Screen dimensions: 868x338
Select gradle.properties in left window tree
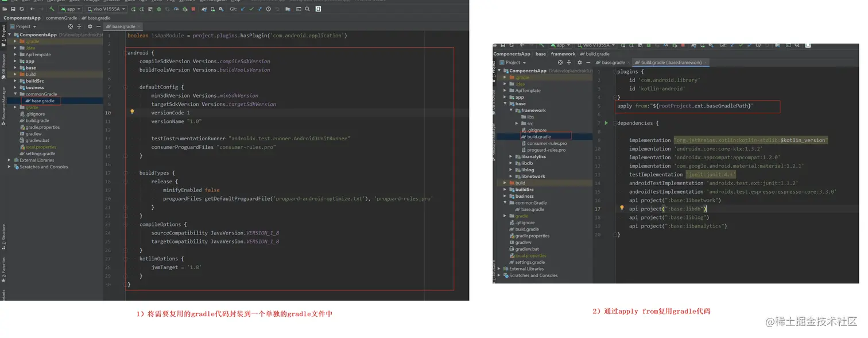pos(43,128)
